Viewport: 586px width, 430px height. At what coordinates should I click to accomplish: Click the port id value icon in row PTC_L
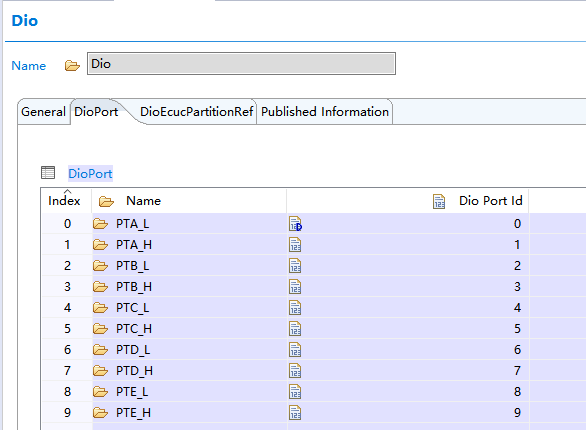tap(295, 307)
